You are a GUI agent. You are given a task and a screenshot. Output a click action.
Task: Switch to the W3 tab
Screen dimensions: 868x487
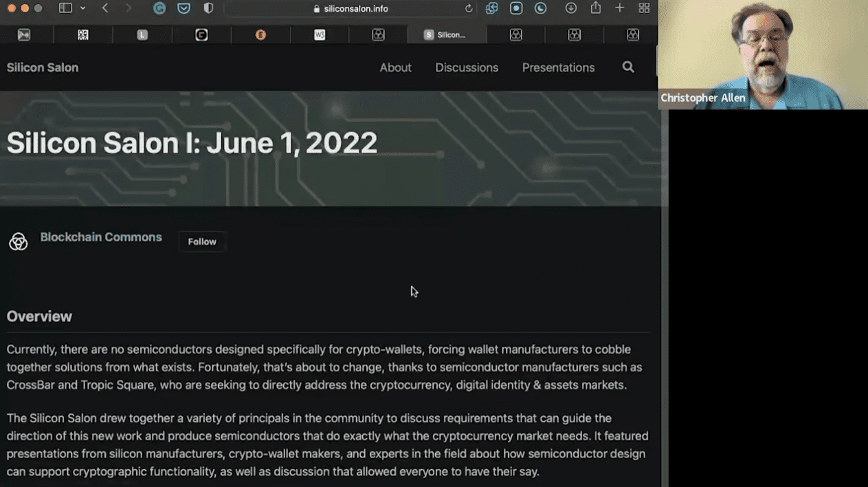[320, 34]
